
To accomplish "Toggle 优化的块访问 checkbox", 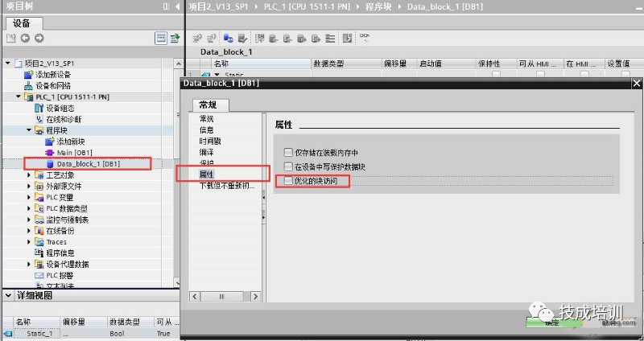I will [288, 181].
